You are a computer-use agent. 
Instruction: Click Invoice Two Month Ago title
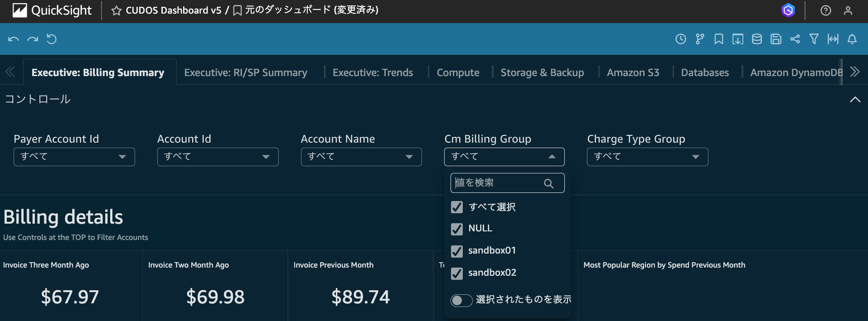(x=189, y=265)
